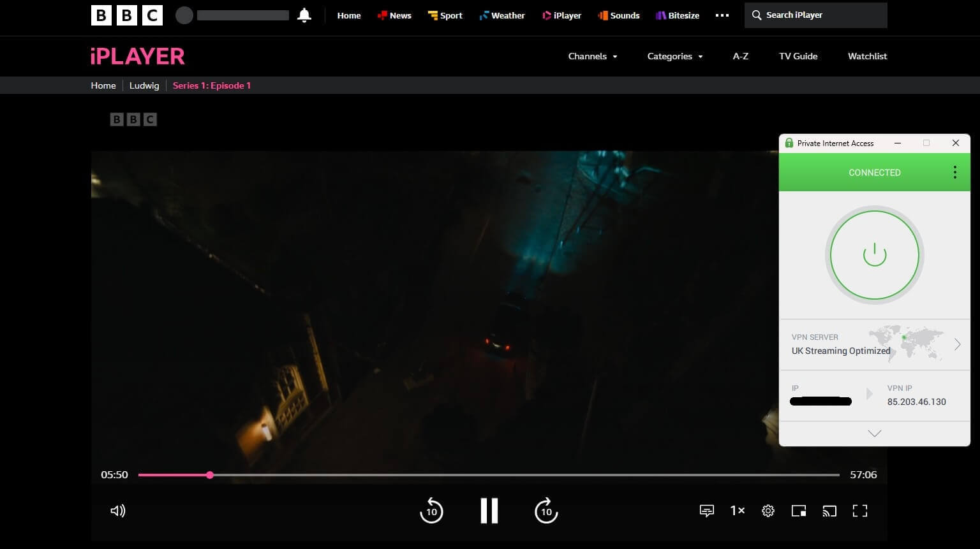This screenshot has height=549, width=980.
Task: Open BBC Weather
Action: point(502,15)
